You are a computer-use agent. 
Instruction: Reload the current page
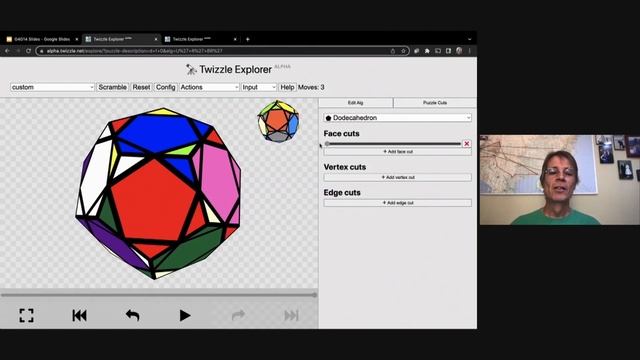click(28, 51)
